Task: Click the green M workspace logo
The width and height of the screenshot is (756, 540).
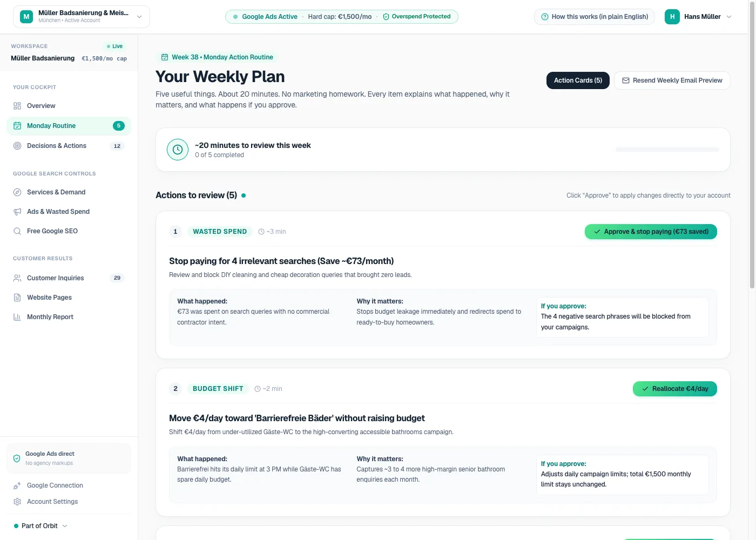Action: coord(26,17)
